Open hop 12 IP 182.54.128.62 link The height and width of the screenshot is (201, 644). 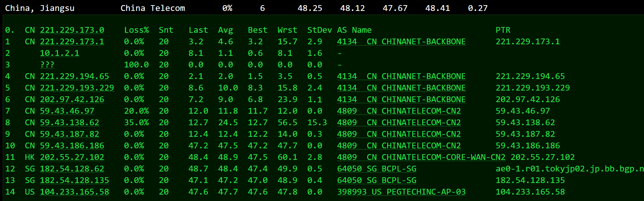pyautogui.click(x=72, y=169)
